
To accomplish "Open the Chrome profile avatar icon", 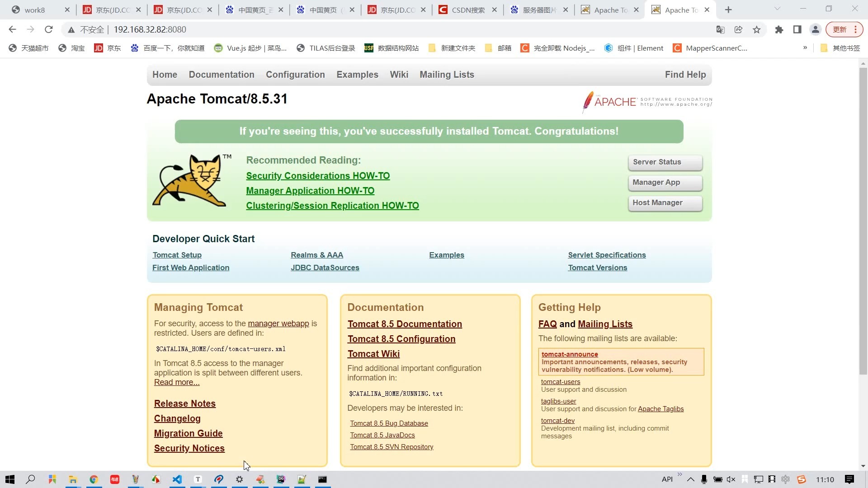I will coord(816,29).
